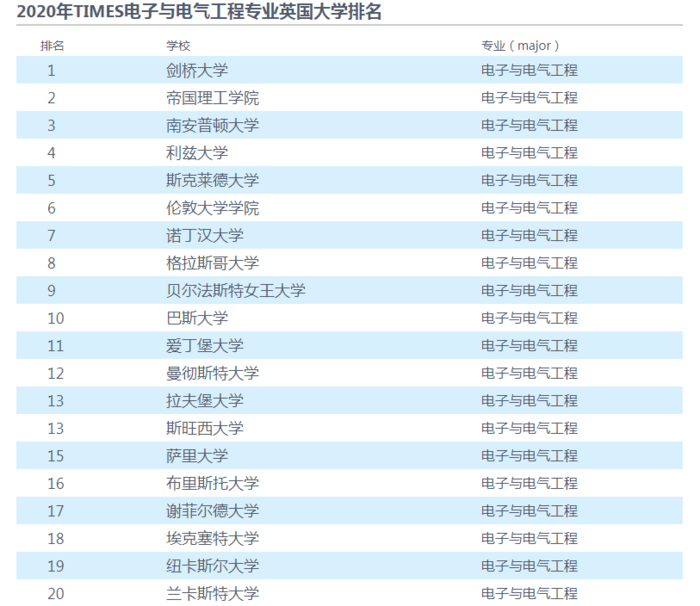Image resolution: width=700 pixels, height=606 pixels.
Task: Select the 学校 column header
Action: (178, 46)
